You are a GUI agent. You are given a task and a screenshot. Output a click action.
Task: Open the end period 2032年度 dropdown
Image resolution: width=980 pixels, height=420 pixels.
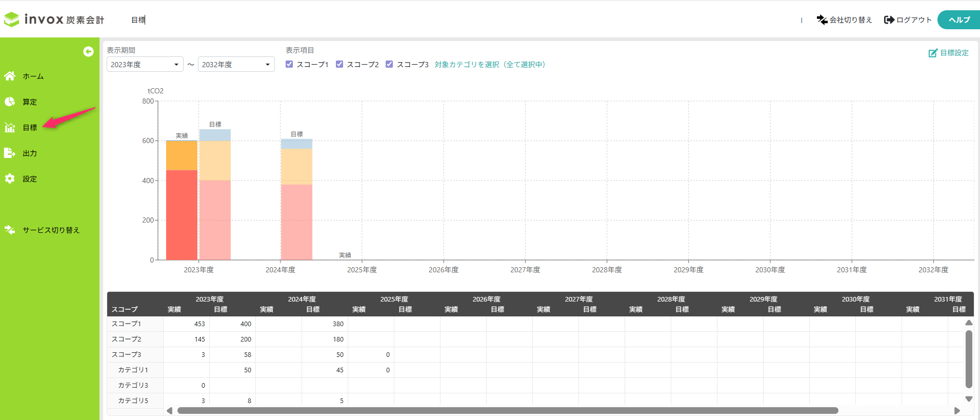point(236,65)
